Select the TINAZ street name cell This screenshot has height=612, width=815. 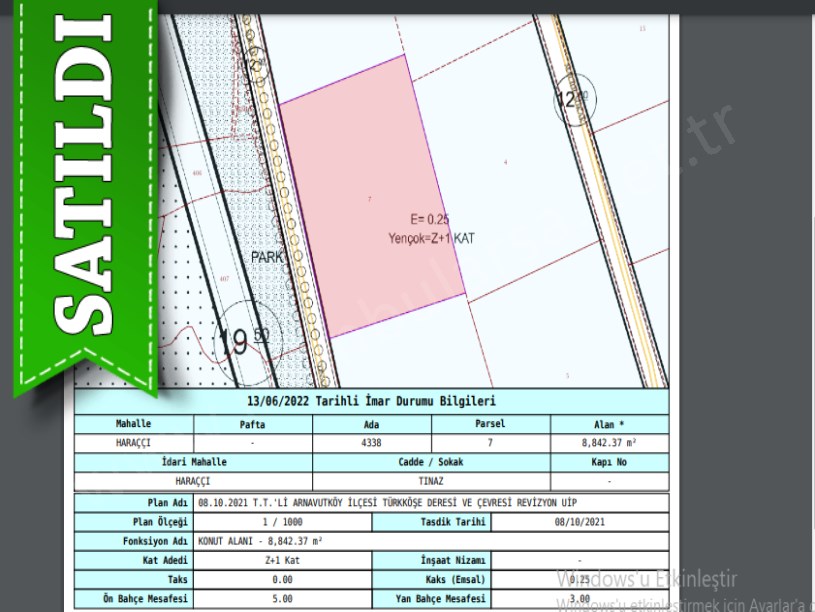[431, 481]
